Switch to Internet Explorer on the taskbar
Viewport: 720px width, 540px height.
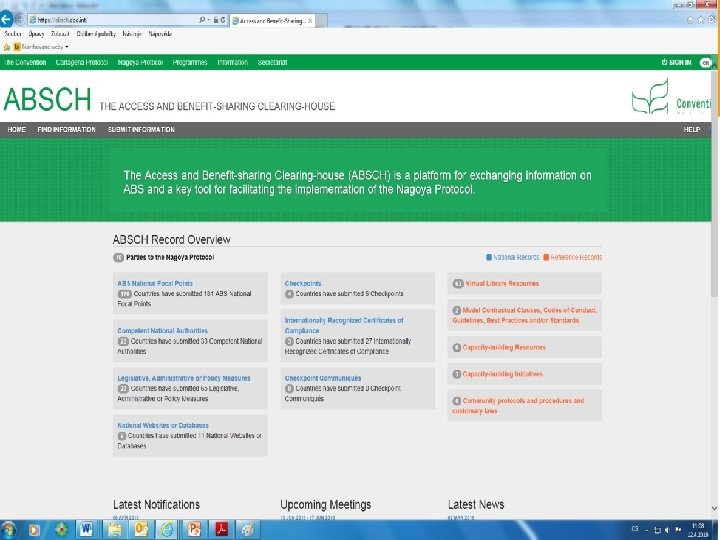(167, 530)
